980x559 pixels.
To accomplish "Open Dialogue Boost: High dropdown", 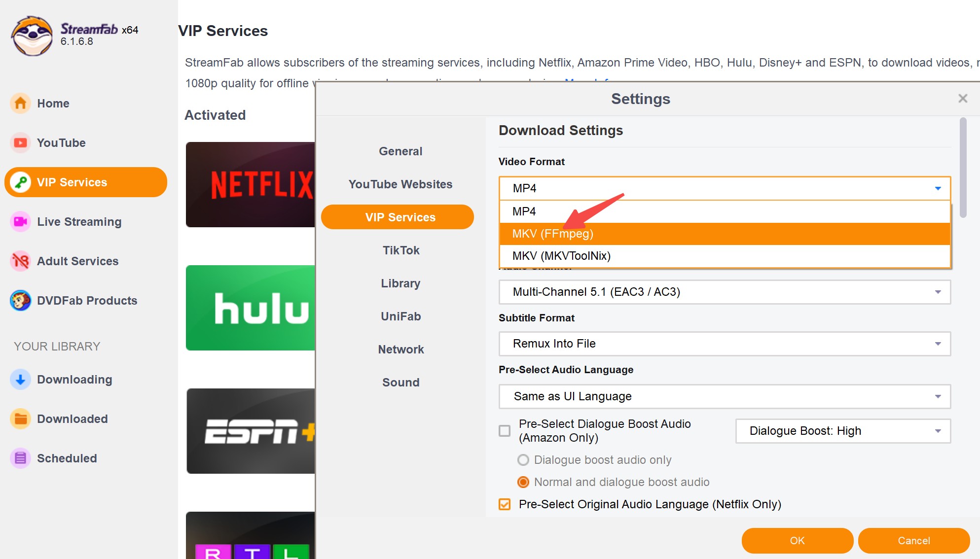I will click(x=843, y=431).
